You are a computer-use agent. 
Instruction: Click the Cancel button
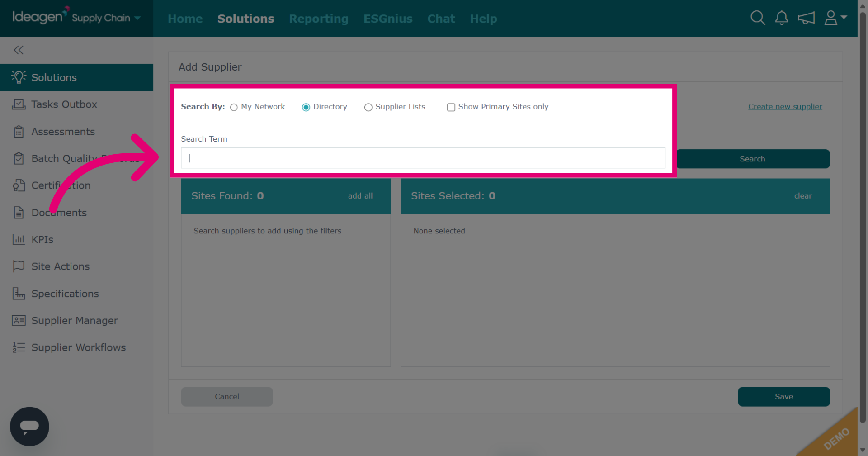click(x=227, y=397)
